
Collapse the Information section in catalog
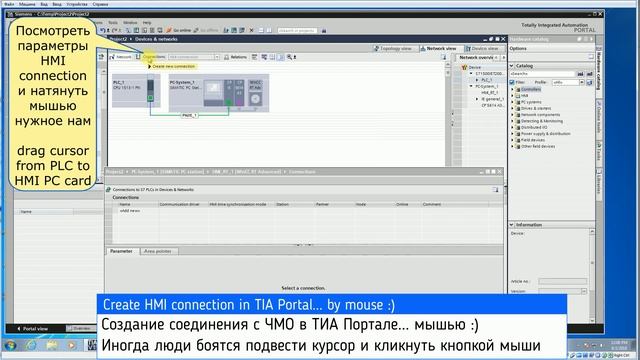tap(512, 225)
